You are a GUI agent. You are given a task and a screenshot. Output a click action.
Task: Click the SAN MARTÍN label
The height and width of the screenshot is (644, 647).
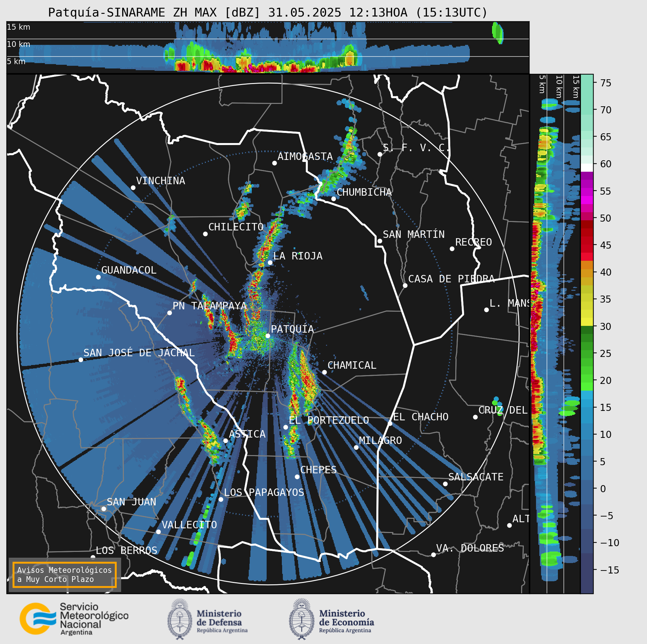pyautogui.click(x=414, y=234)
